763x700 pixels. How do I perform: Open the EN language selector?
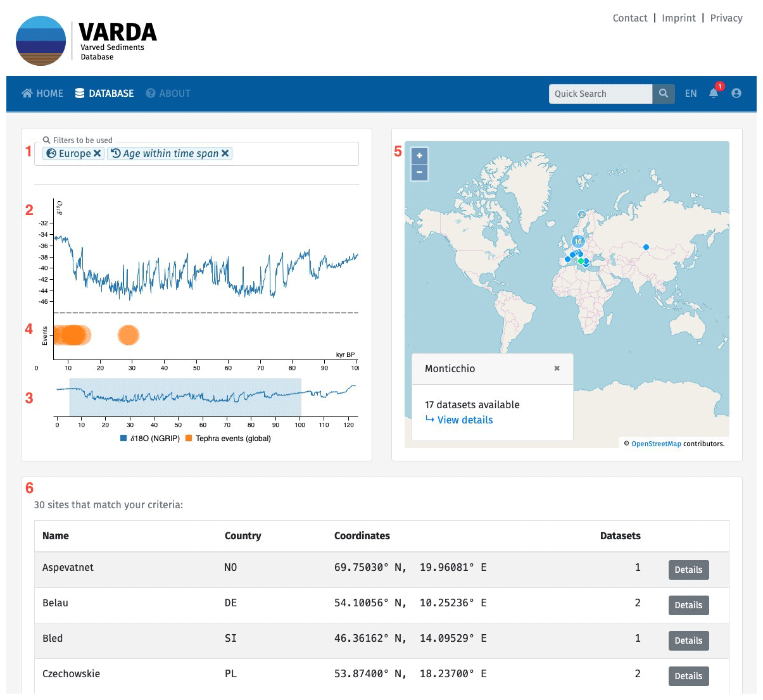click(x=690, y=94)
